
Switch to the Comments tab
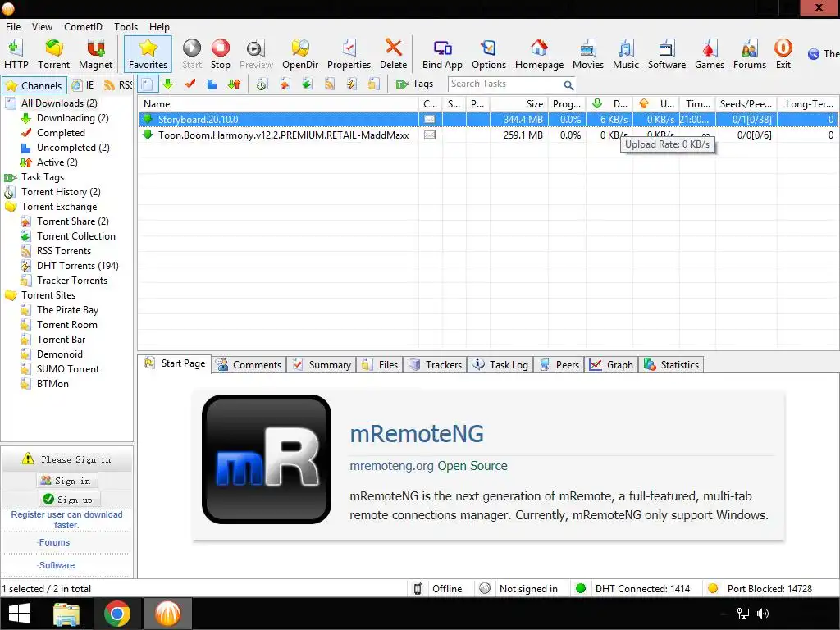249,365
